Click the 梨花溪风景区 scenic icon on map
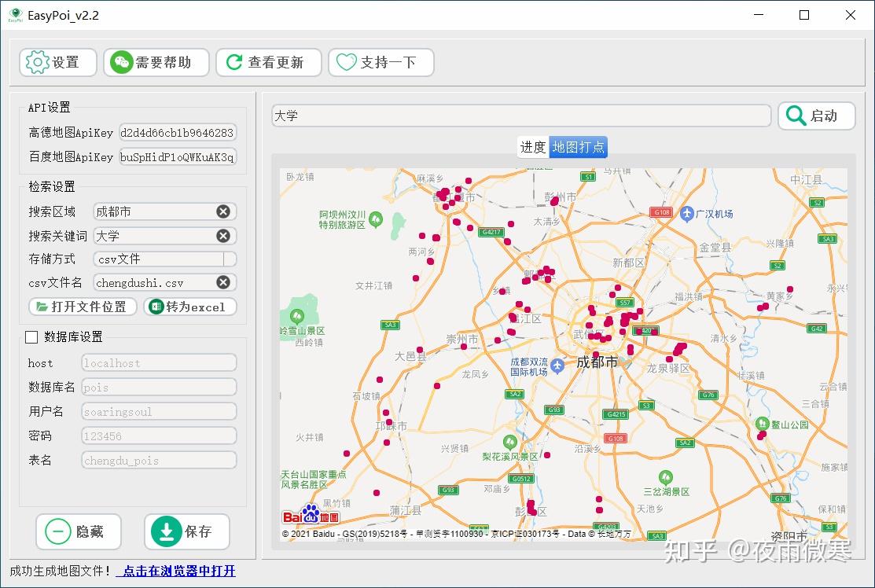 click(x=509, y=443)
